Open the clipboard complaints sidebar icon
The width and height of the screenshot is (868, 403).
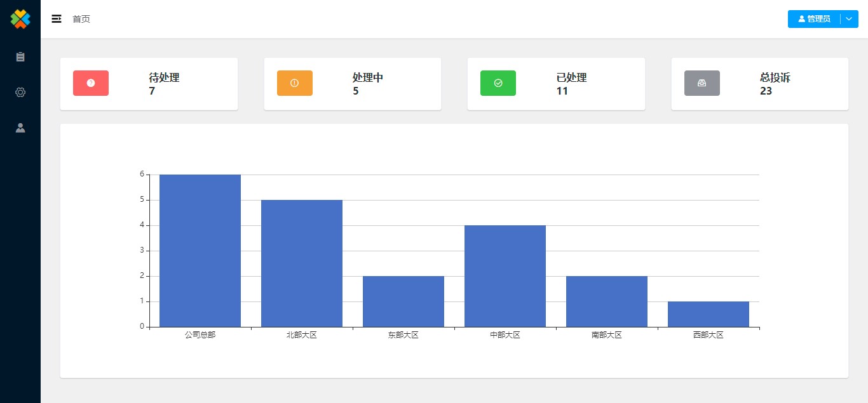[20, 57]
